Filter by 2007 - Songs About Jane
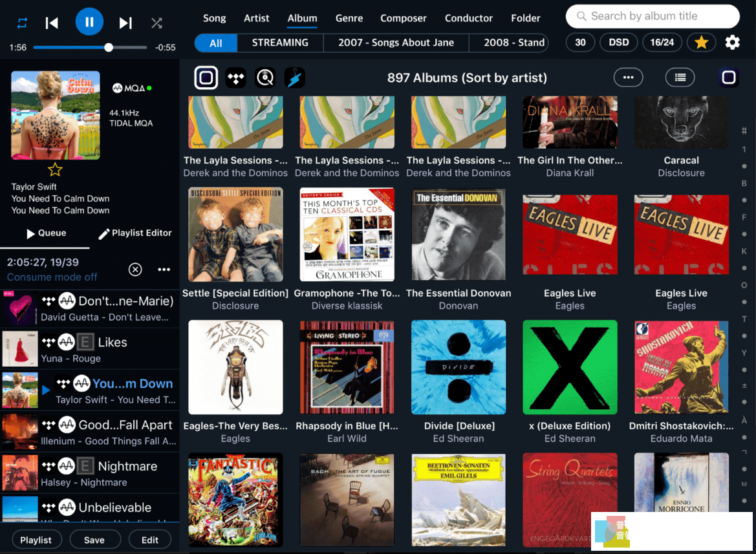Image resolution: width=756 pixels, height=554 pixels. [x=396, y=43]
